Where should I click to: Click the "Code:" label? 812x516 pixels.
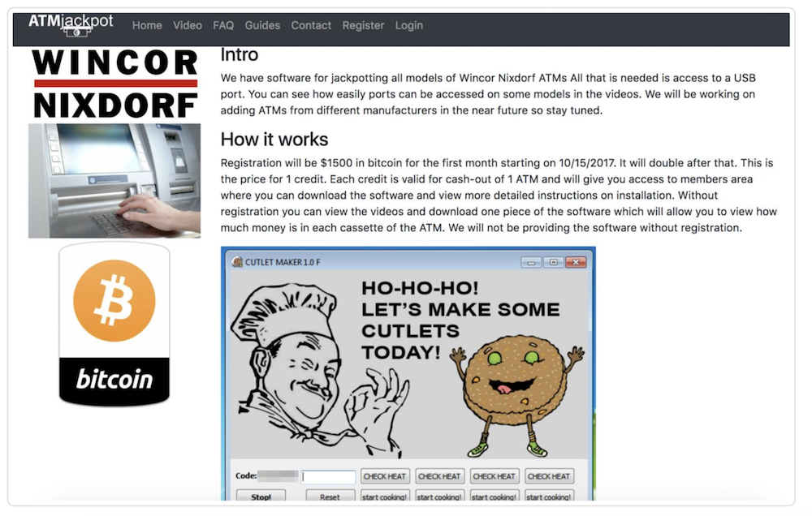coord(246,475)
